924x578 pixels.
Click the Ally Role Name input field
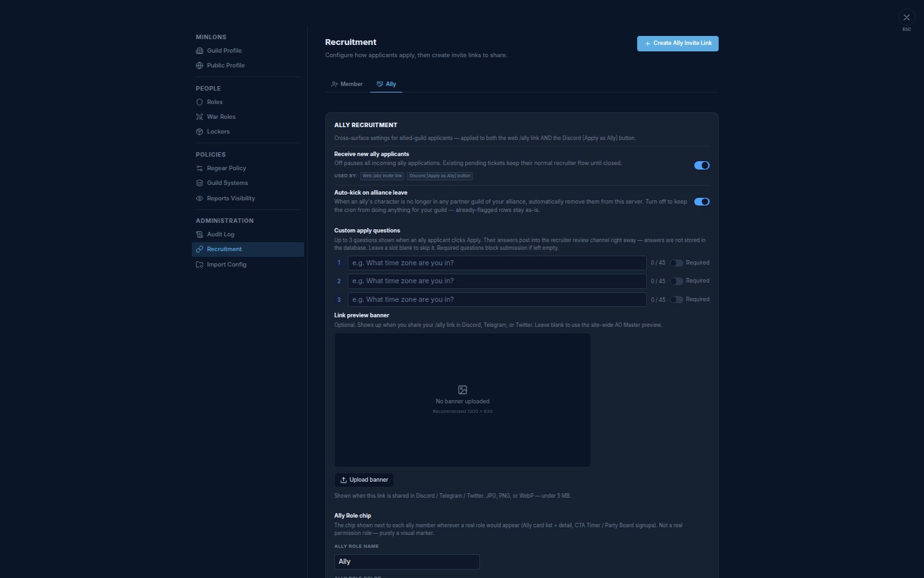407,562
